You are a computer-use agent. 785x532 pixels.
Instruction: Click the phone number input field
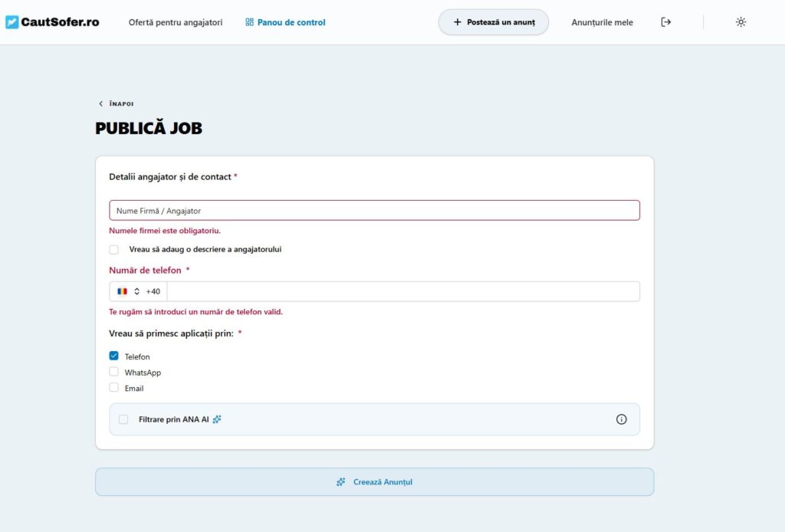(x=402, y=291)
